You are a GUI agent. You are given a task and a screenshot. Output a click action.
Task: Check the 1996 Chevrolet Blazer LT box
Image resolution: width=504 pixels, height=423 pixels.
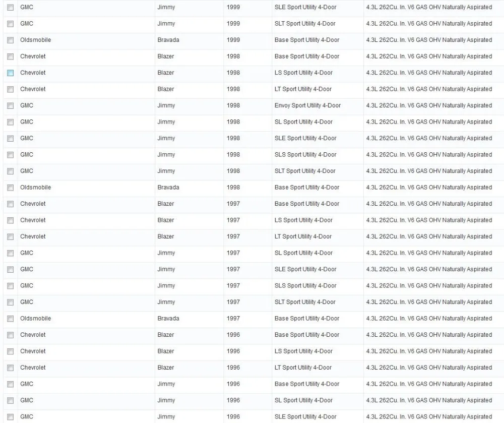(10, 368)
